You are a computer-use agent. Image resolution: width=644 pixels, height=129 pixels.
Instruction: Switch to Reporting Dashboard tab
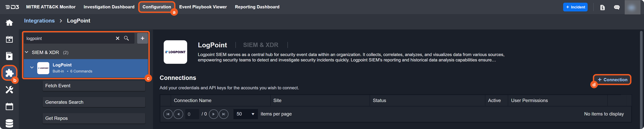click(257, 7)
